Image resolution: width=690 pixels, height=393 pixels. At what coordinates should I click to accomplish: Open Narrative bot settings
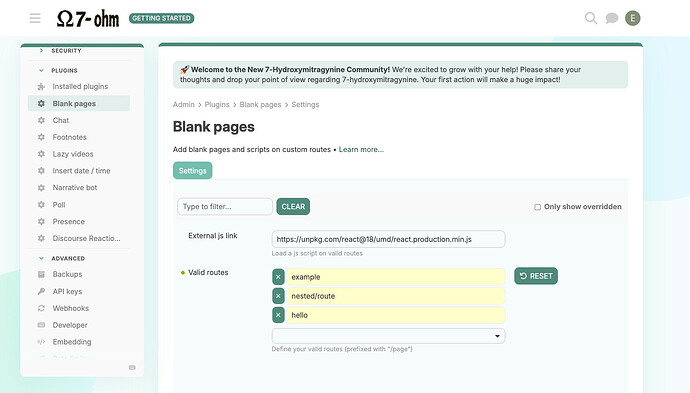pos(75,187)
